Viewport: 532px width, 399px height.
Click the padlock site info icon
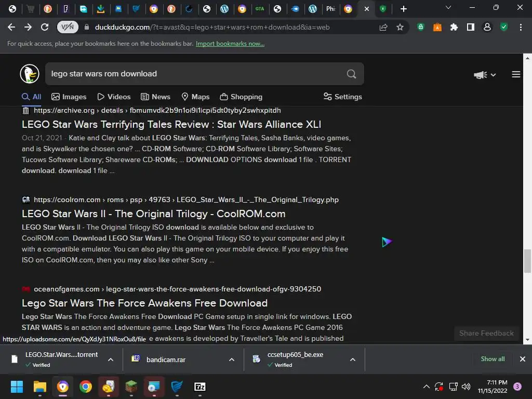click(x=87, y=27)
